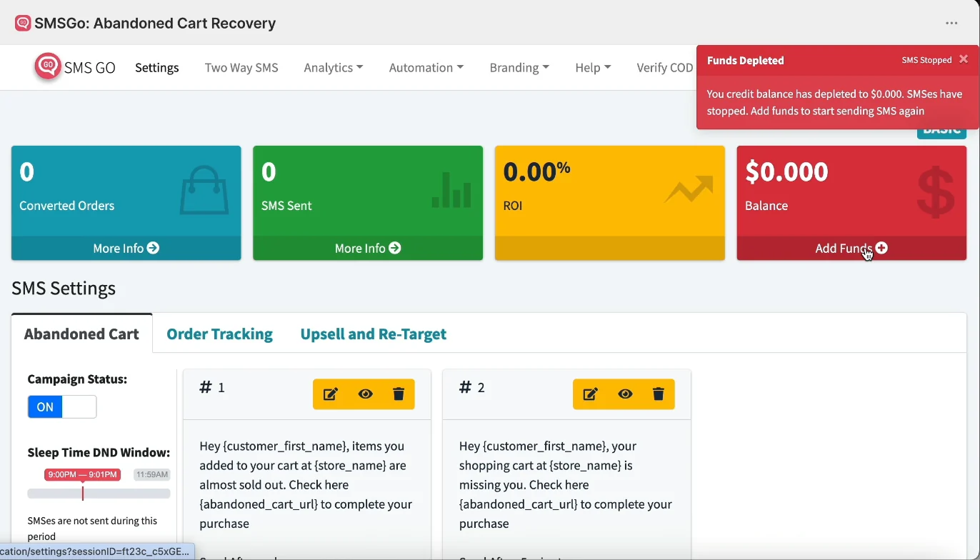Preview abandoned cart message #2
The image size is (980, 560).
[x=626, y=394]
